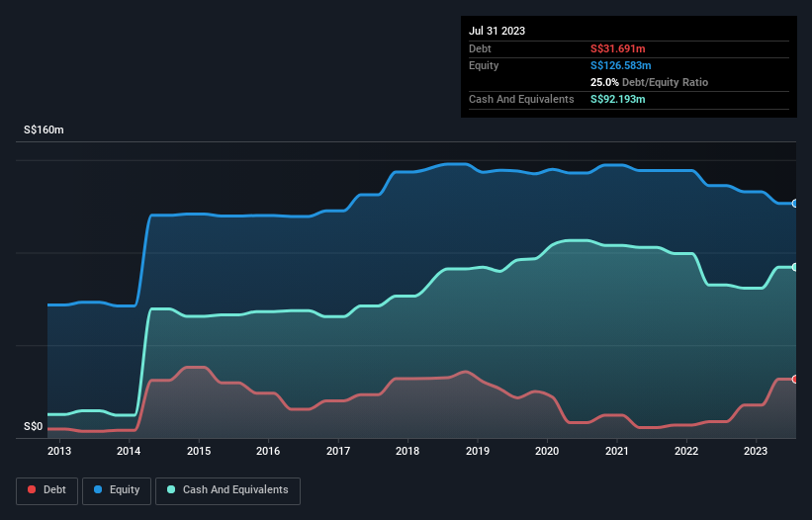Click the S$126.583m equity value
The image size is (812, 520).
621,65
